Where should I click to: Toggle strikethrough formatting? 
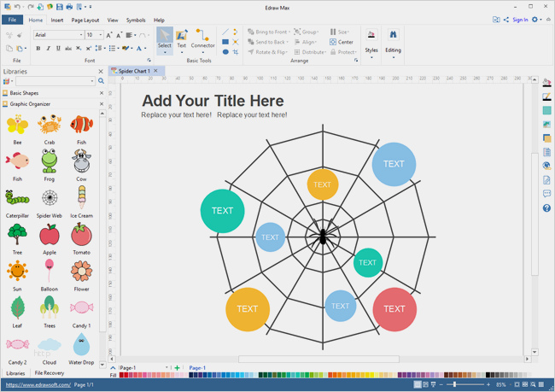click(x=68, y=49)
